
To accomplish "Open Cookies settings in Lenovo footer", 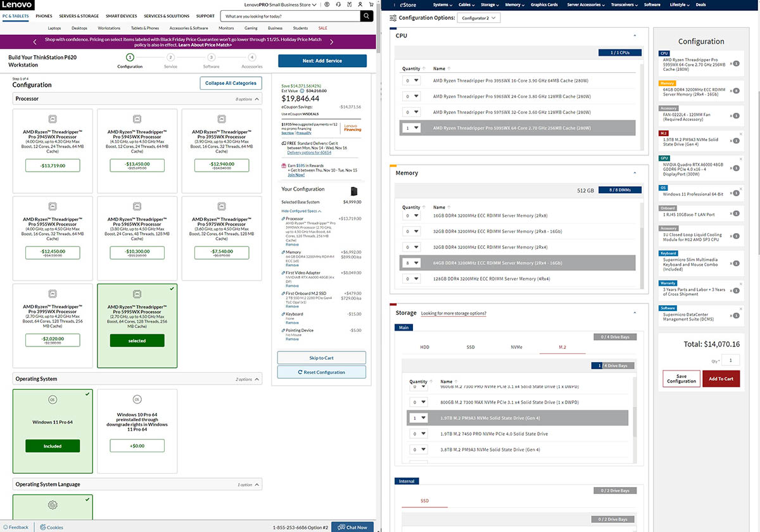I will 52,527.
